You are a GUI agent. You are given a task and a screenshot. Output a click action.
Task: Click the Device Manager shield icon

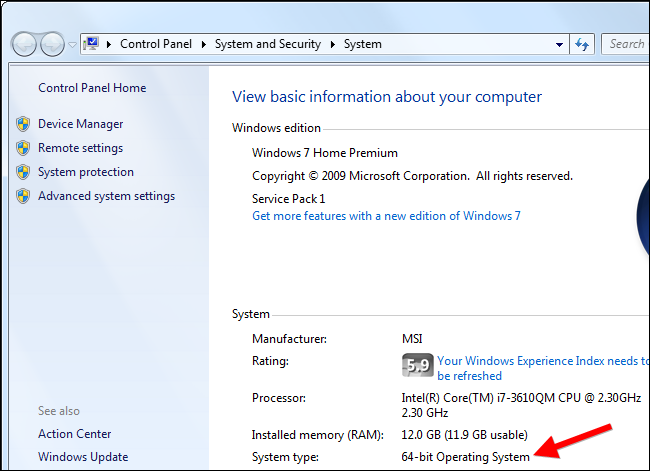coord(23,124)
